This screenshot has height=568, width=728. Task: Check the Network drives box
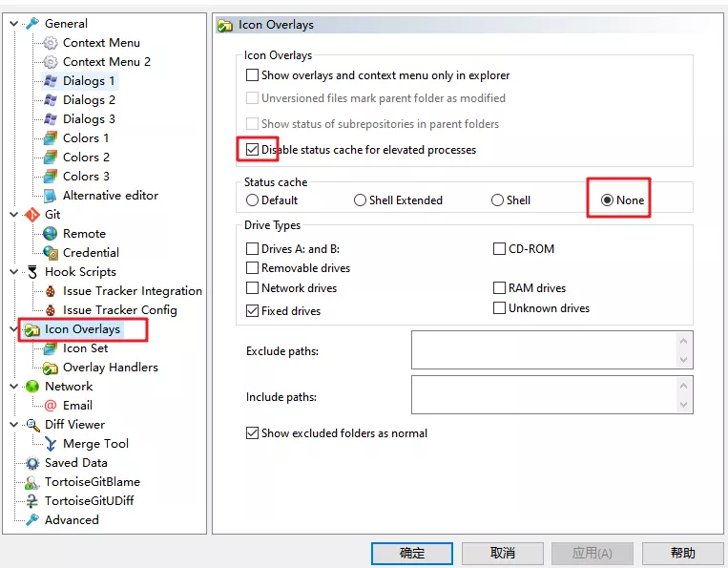[x=252, y=288]
